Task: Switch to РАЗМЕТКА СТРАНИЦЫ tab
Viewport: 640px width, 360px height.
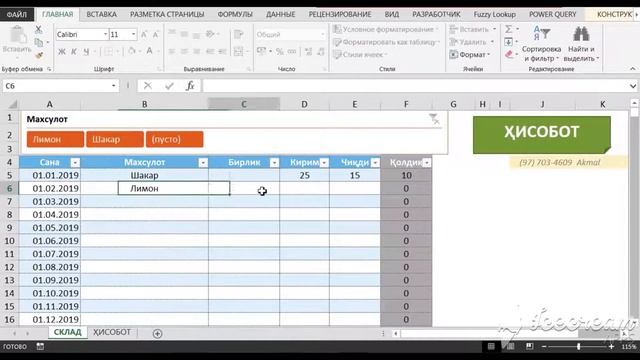Action: tap(167, 14)
